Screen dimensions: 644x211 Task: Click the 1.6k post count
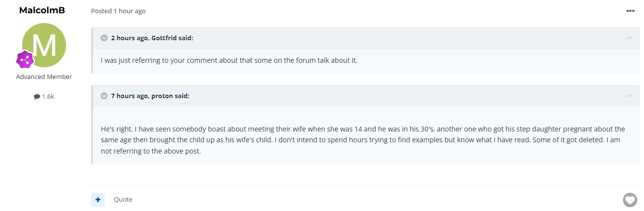coord(48,97)
